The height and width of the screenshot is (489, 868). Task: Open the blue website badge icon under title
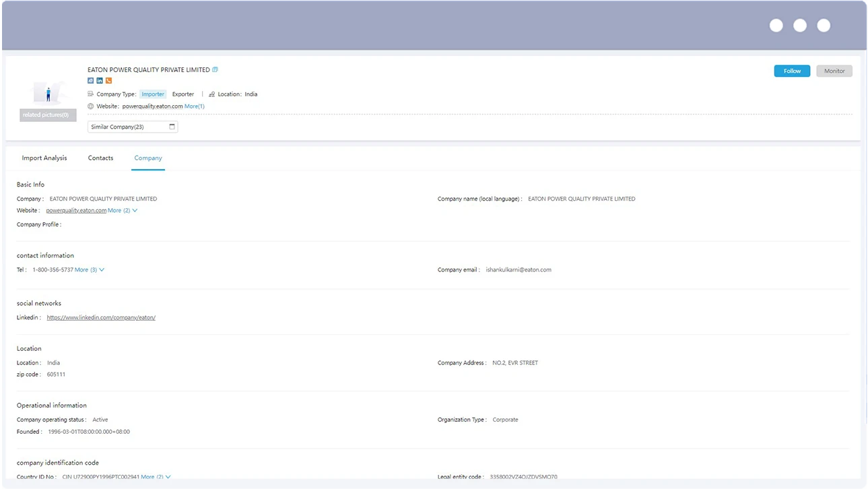[x=91, y=81]
